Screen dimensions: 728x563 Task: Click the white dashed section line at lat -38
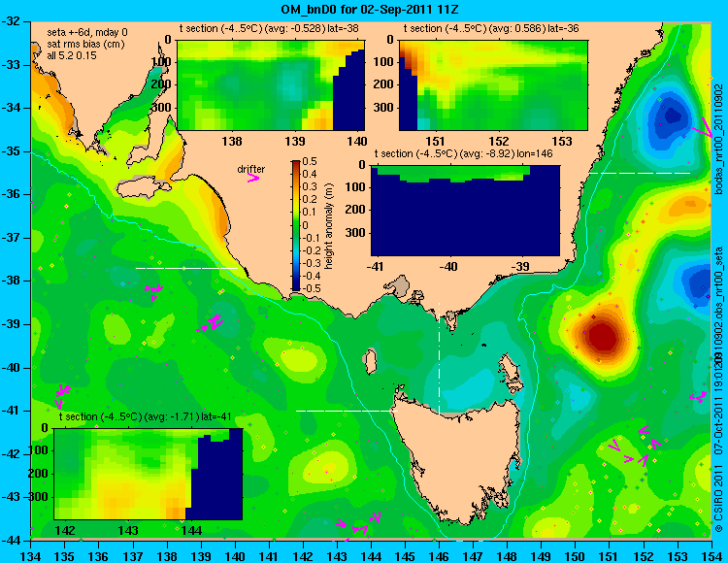coord(186,268)
